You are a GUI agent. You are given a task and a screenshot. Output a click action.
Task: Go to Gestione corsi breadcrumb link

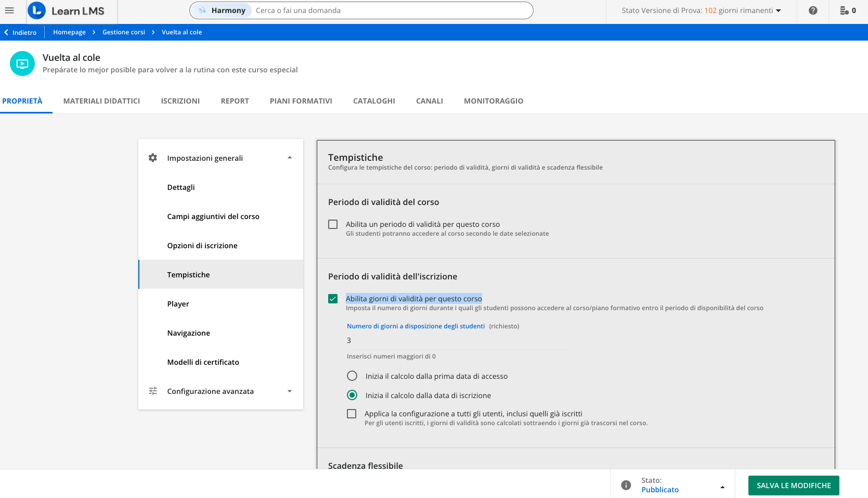(x=124, y=32)
